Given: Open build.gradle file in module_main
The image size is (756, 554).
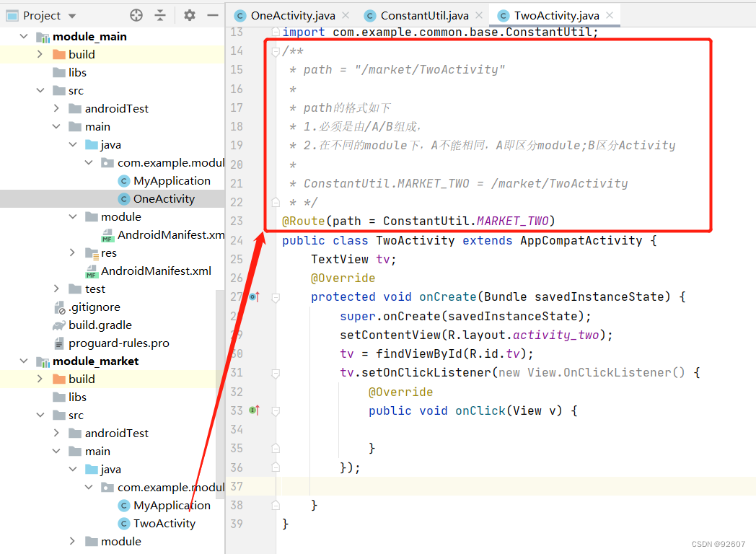Looking at the screenshot, I should click(100, 325).
